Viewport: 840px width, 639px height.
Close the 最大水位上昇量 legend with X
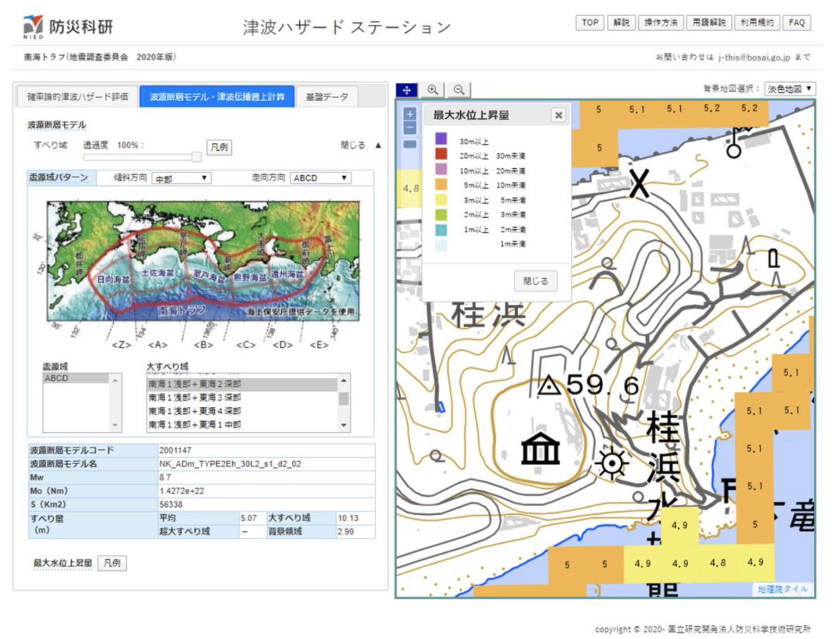pos(558,115)
